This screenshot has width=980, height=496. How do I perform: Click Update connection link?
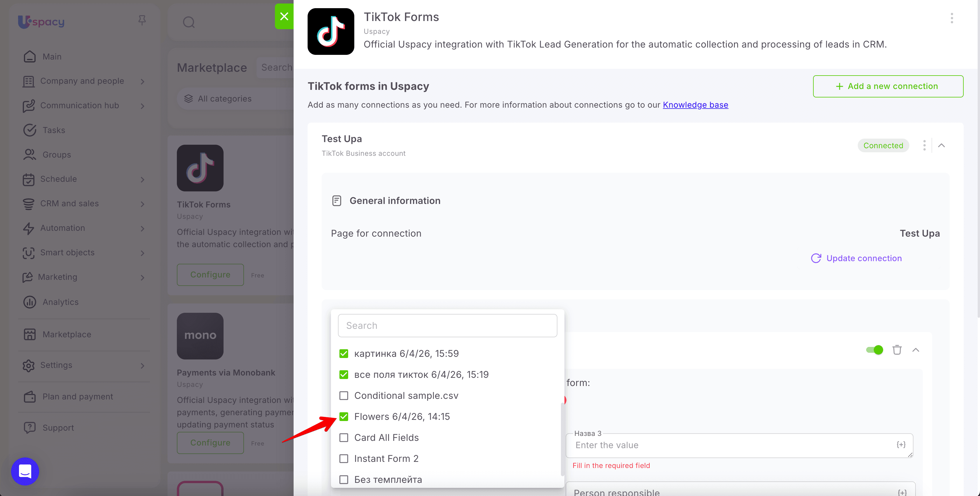coord(864,258)
